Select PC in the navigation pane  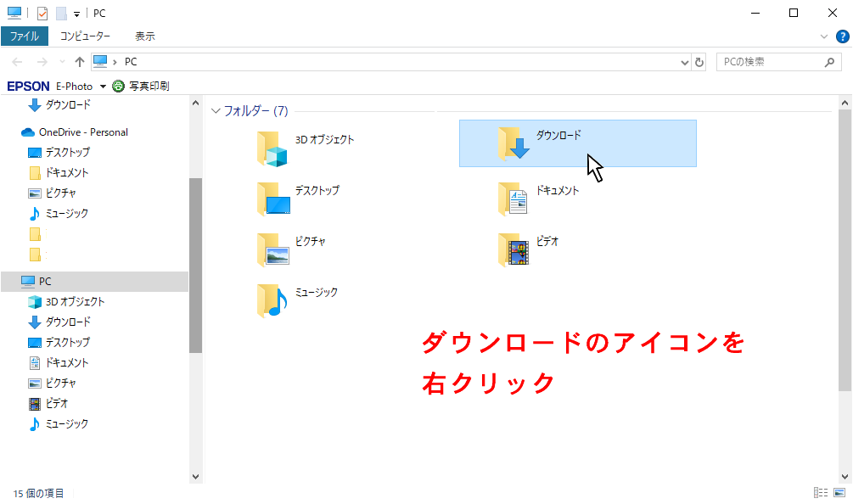tap(94, 282)
